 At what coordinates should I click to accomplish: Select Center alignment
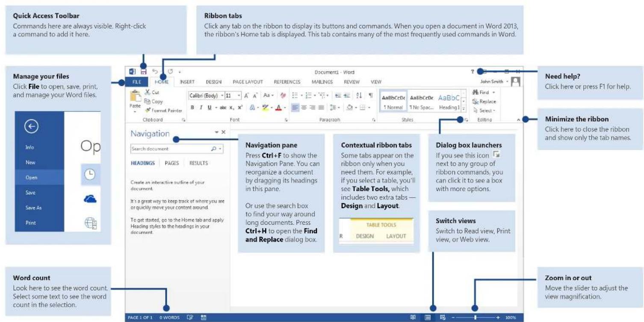pyautogui.click(x=304, y=108)
